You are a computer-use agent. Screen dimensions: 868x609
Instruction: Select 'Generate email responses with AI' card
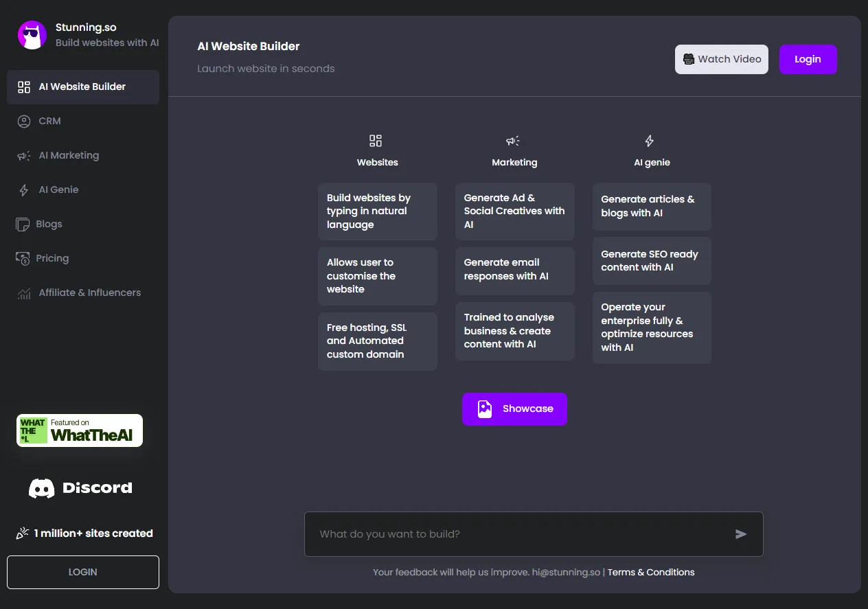pyautogui.click(x=515, y=270)
